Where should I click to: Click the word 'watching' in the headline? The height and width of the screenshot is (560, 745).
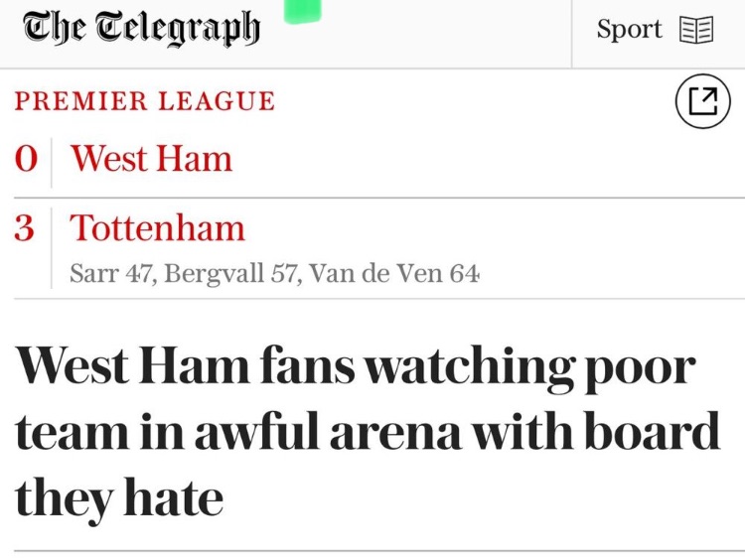468,367
